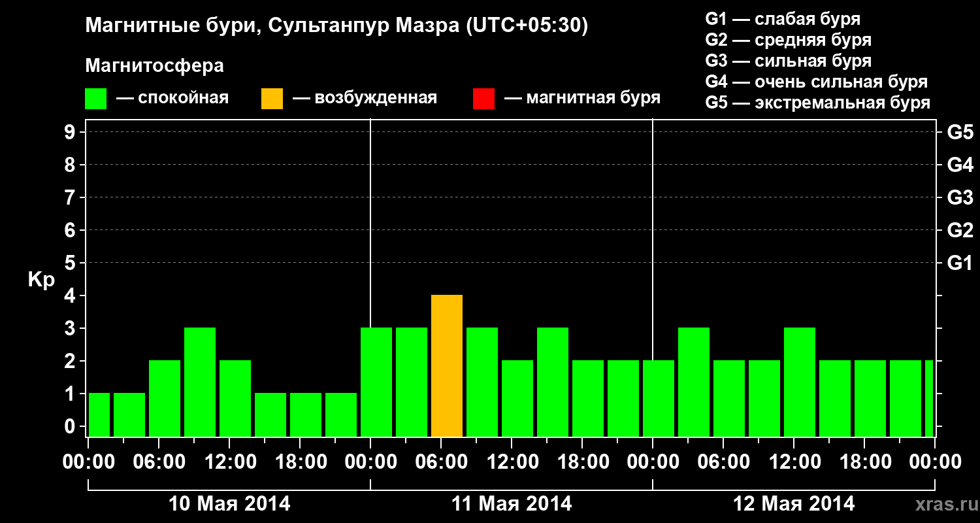Click the '12:00' time label above 11 Мая 2014
Screen dimensions: 980x523
pos(512,462)
